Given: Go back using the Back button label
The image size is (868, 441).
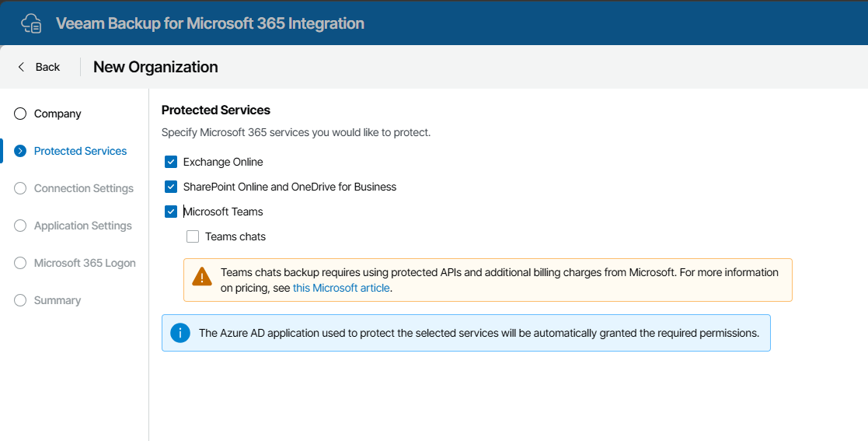Looking at the screenshot, I should pos(47,67).
